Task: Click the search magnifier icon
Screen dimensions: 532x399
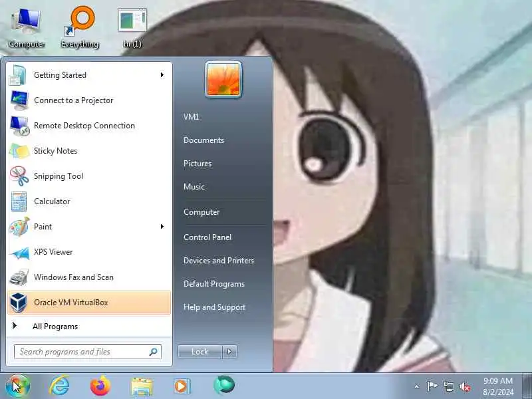Action: coord(154,352)
